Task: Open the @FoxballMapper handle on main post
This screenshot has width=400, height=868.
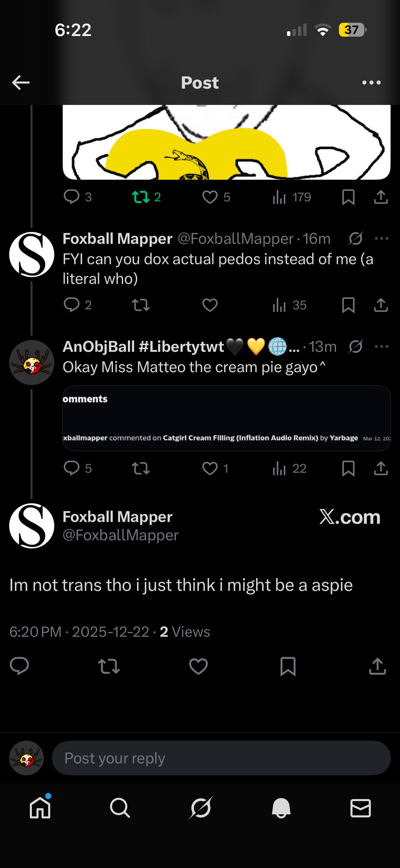Action: (120, 535)
